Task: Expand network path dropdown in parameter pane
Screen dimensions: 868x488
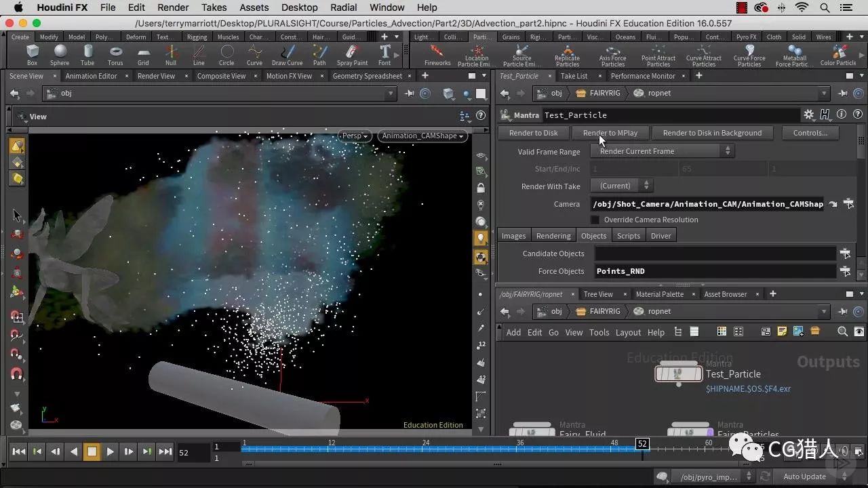Action: coord(825,94)
